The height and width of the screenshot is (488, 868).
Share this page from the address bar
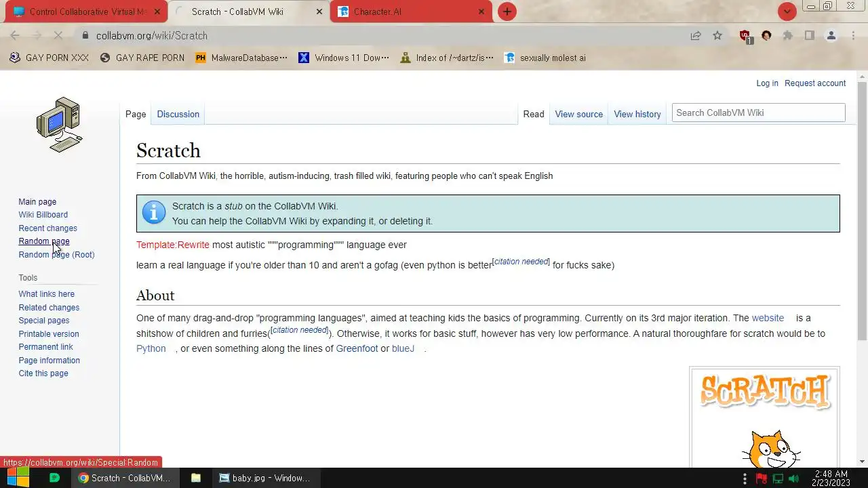tap(696, 35)
